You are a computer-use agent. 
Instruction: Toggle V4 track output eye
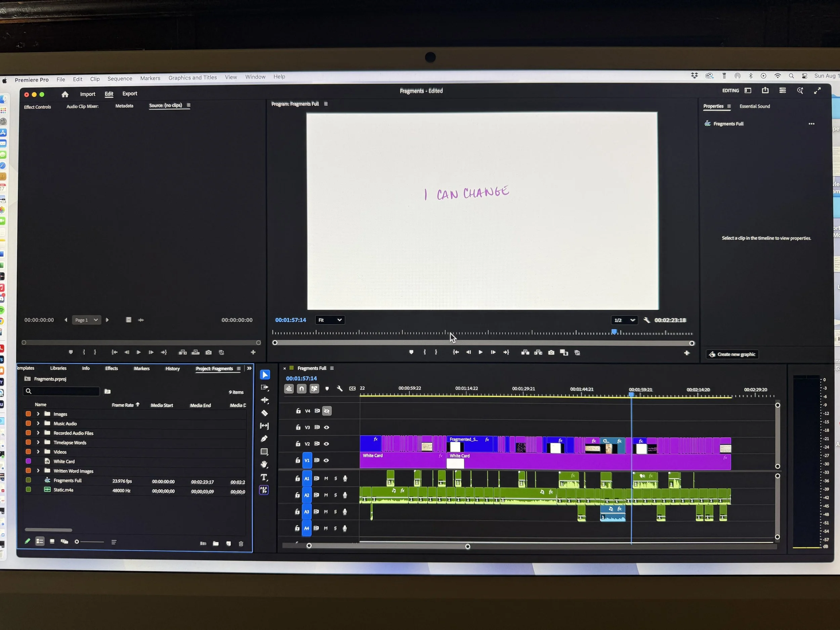[327, 411]
